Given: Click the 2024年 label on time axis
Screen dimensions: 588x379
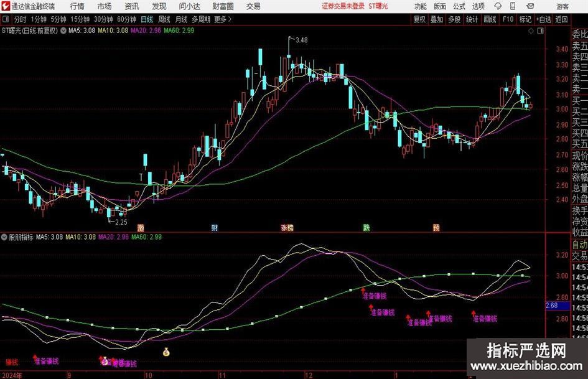Looking at the screenshot, I should [12, 375].
